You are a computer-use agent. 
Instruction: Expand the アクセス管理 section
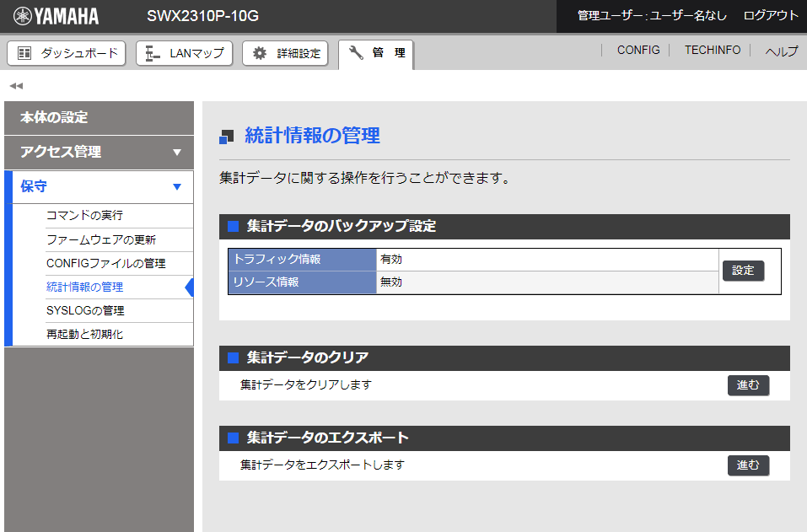[99, 152]
